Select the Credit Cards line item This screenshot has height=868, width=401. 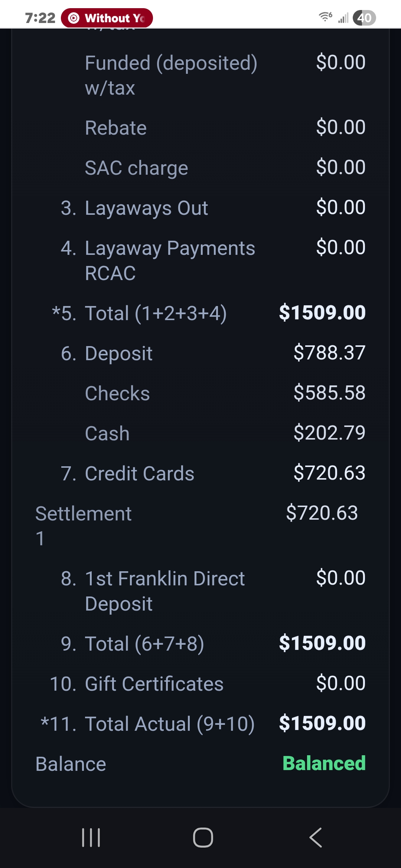[x=139, y=473]
